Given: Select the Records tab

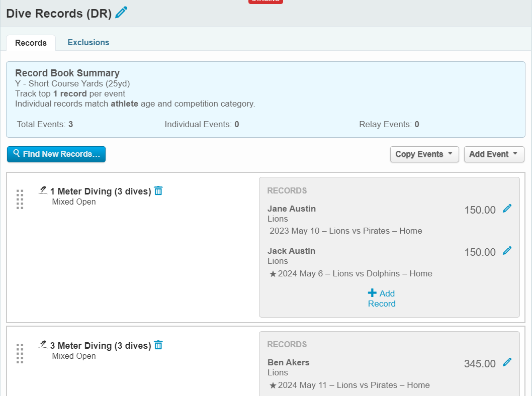Looking at the screenshot, I should pyautogui.click(x=31, y=43).
